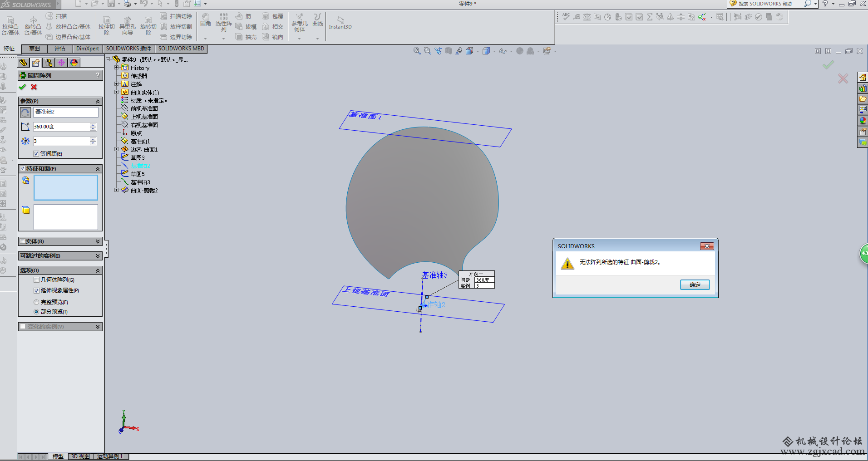Select the 部分预览 partial preview radio
868x461 pixels.
click(x=36, y=312)
